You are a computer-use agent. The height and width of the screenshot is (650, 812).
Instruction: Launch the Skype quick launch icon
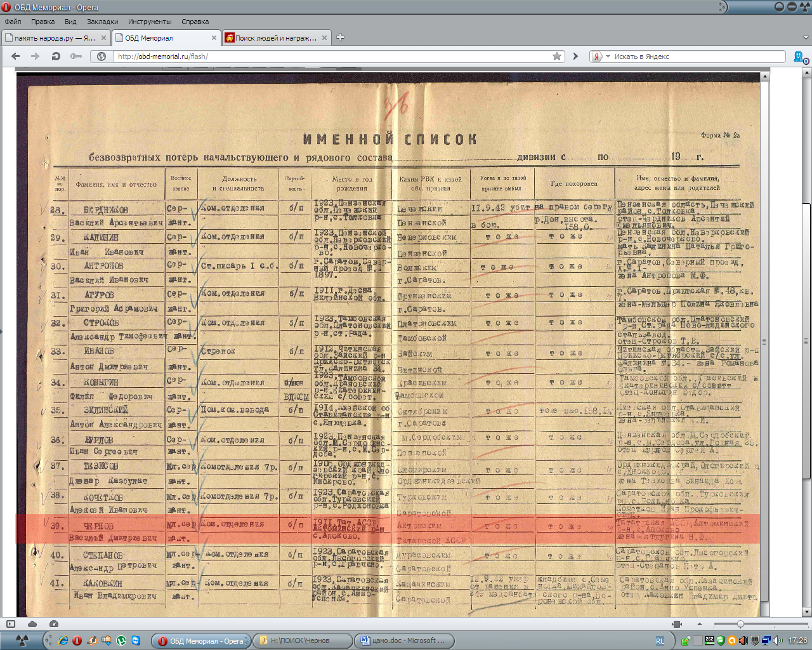(136, 640)
